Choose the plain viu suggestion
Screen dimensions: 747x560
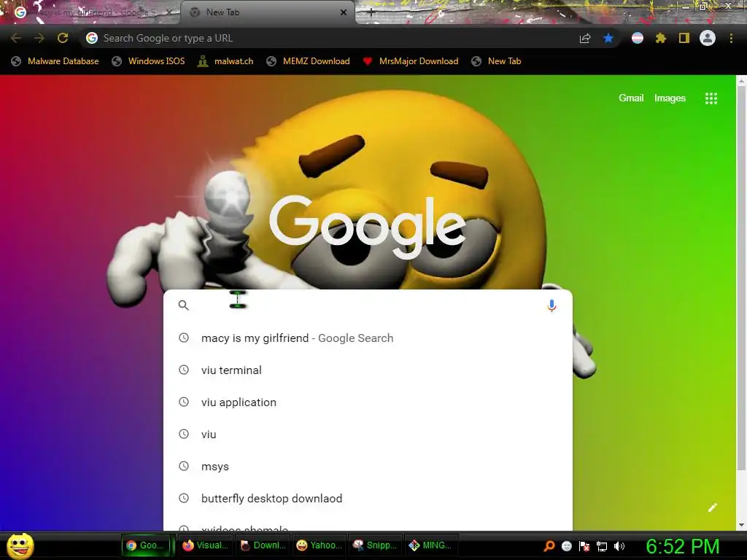coord(368,435)
